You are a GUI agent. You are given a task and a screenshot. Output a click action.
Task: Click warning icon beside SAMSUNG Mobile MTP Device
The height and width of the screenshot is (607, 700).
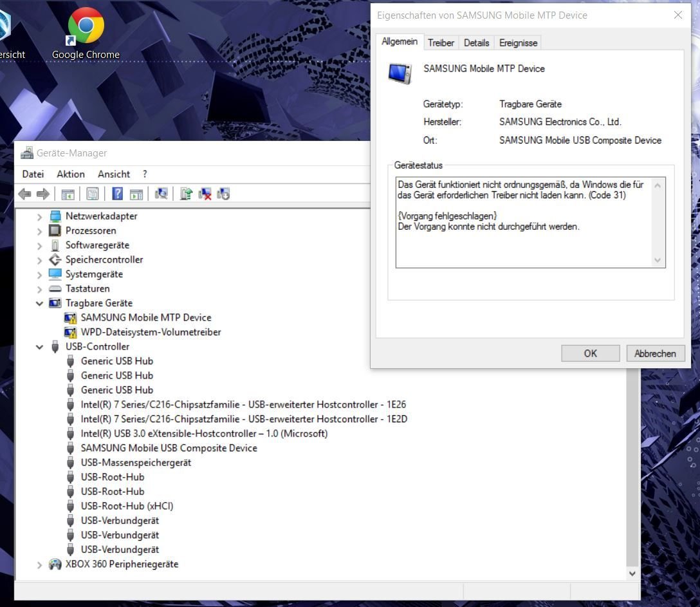click(70, 317)
